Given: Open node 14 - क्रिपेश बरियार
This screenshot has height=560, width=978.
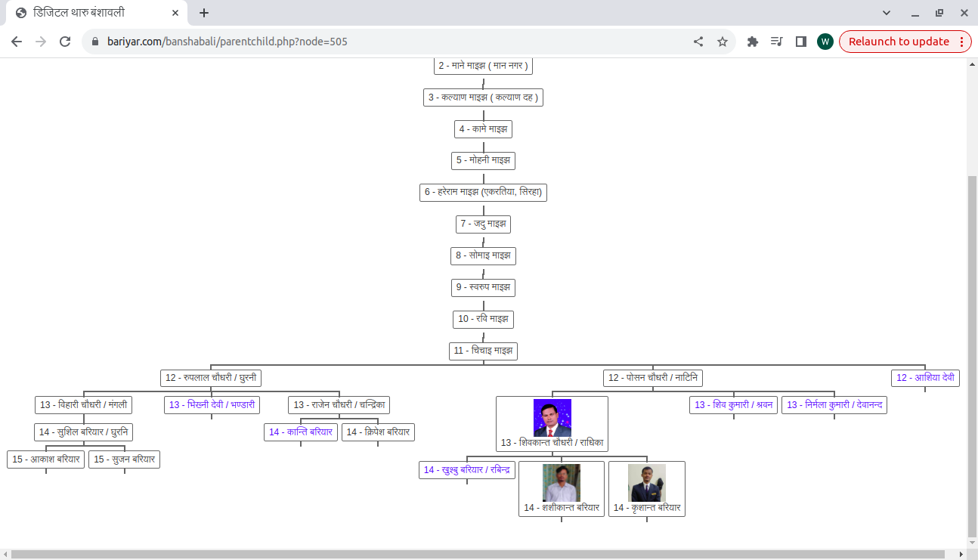Looking at the screenshot, I should coord(378,432).
